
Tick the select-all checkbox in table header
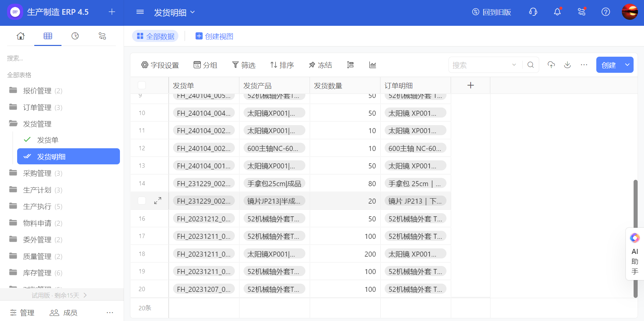click(142, 85)
